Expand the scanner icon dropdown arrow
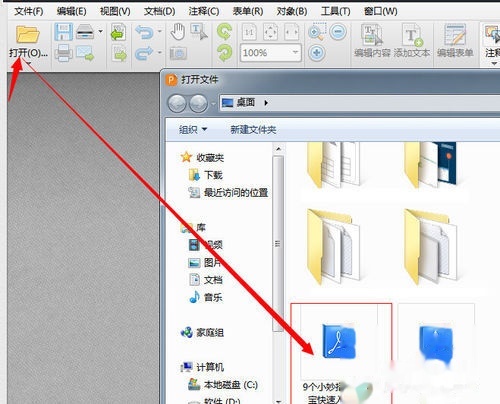Image resolution: width=500 pixels, height=404 pixels. click(x=100, y=32)
